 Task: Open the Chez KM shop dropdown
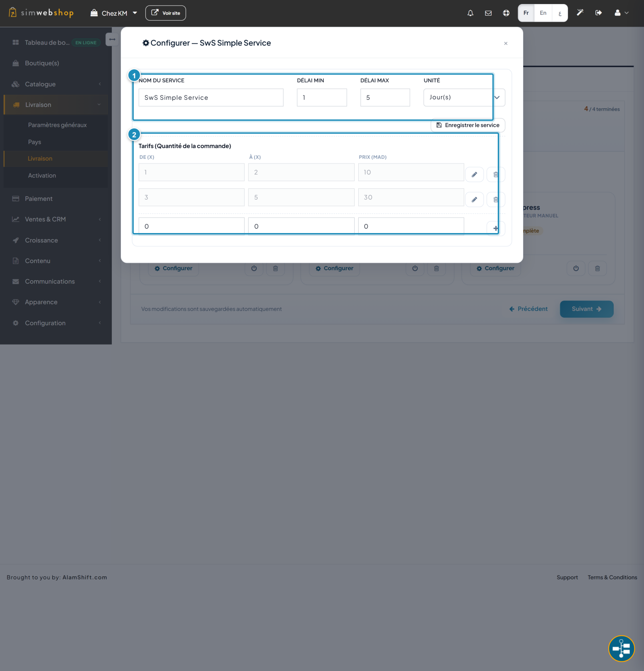[114, 13]
